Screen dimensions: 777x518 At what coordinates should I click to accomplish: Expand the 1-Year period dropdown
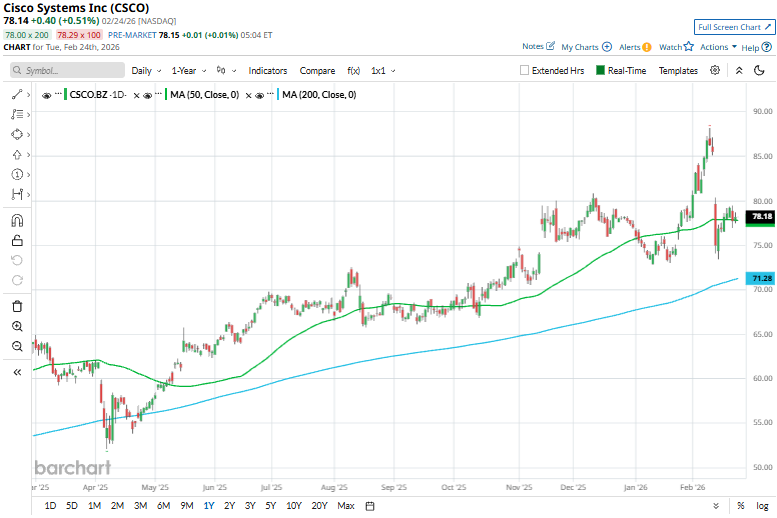(x=188, y=71)
